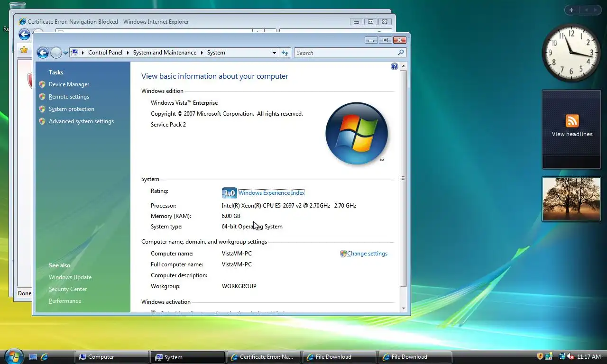Switch to System taskbar button
Screen dimensions: 607x364
(187, 357)
